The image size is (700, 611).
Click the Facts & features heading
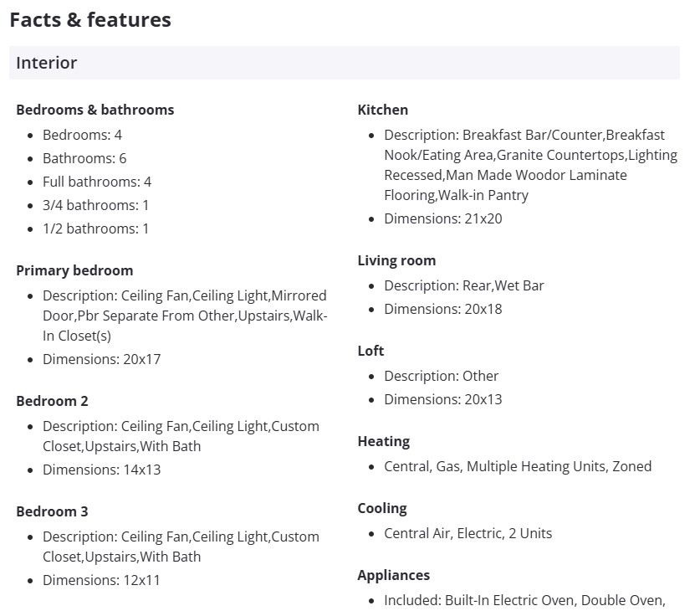pyautogui.click(x=90, y=20)
